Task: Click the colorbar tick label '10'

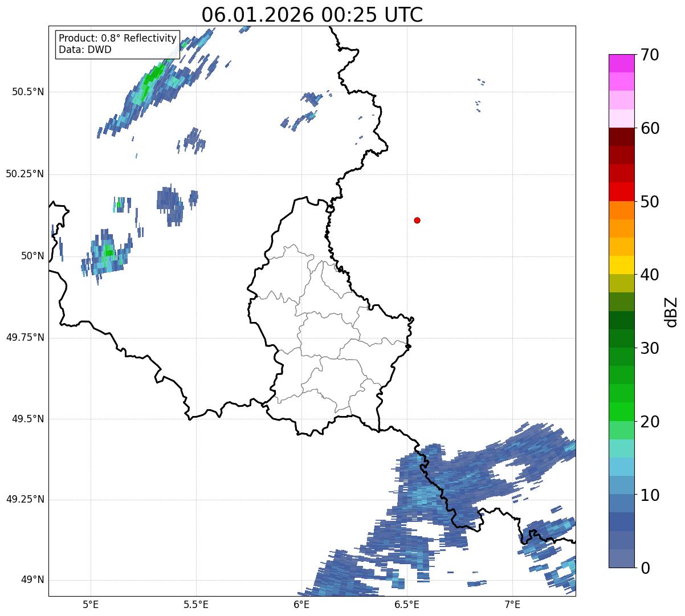Action: 650,495
